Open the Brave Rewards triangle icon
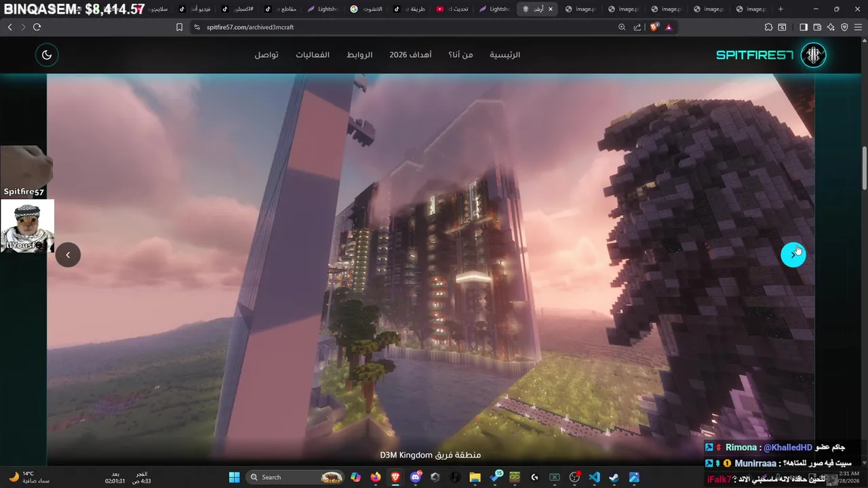Viewport: 868px width, 488px height. pos(669,27)
